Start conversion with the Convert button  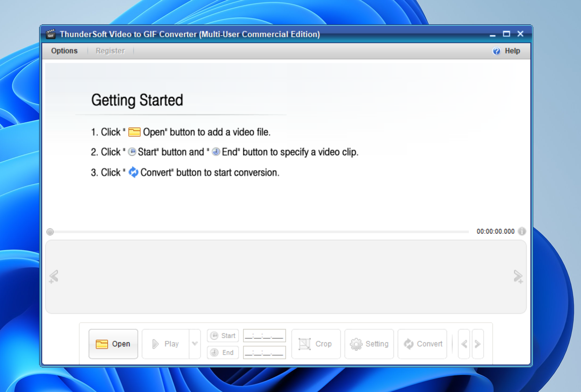[x=422, y=344]
